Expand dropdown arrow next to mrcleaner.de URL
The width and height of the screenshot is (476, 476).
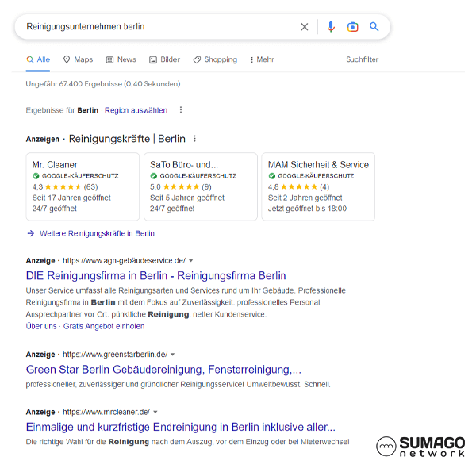tap(155, 412)
